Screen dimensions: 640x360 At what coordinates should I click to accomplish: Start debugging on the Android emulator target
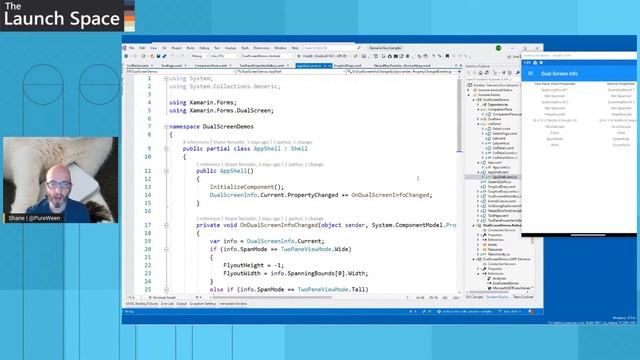click(x=324, y=56)
